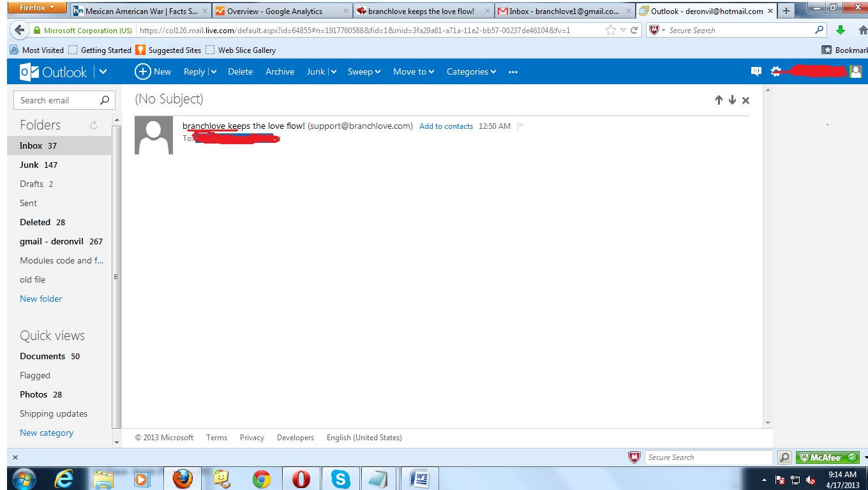
Task: Switch to the Google Analytics Overview tab
Action: pyautogui.click(x=282, y=11)
